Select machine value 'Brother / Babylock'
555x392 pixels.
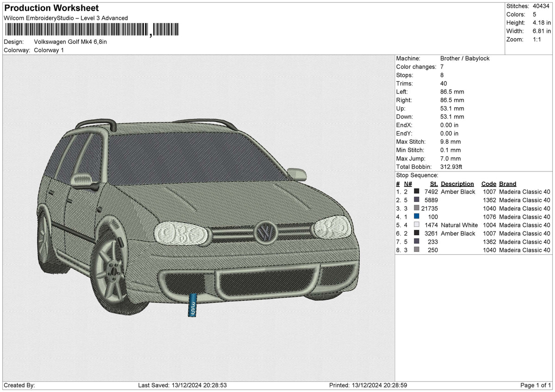465,58
